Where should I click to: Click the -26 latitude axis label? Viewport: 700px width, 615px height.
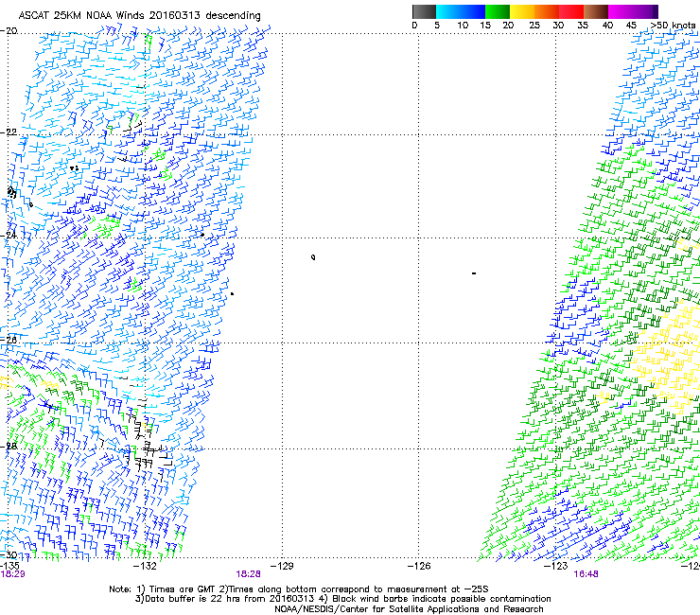(x=9, y=340)
